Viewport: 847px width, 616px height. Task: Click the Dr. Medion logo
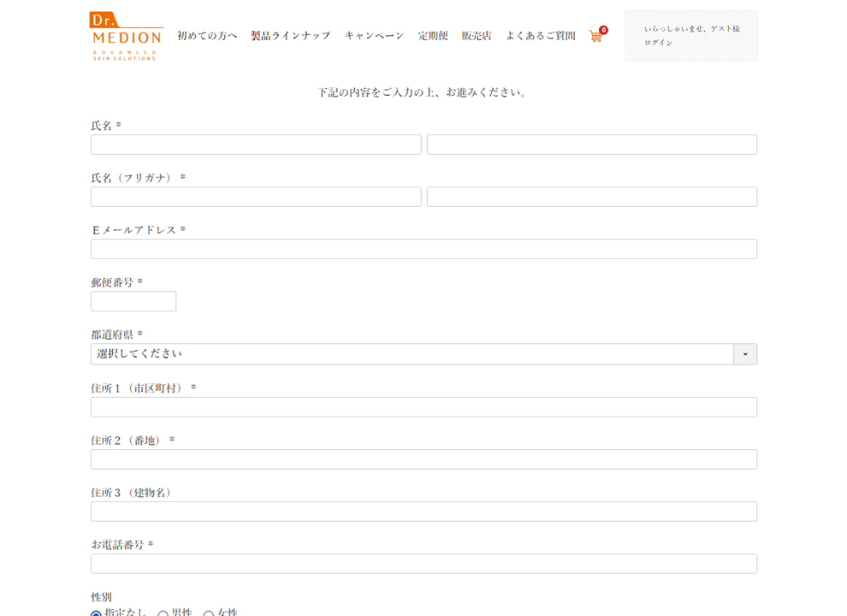126,36
